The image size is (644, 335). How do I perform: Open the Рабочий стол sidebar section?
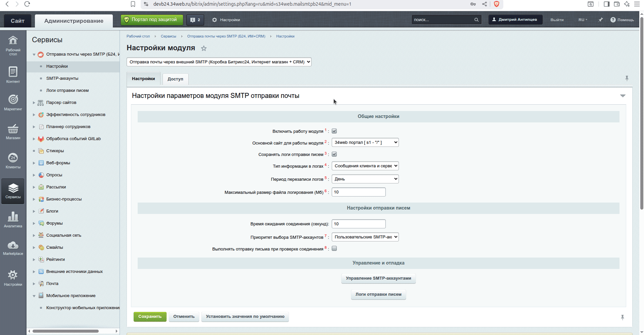13,45
